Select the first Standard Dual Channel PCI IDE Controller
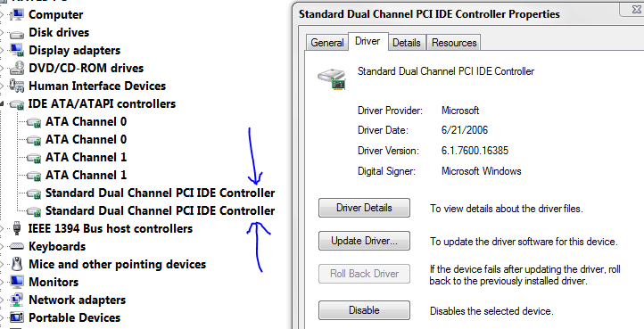The height and width of the screenshot is (329, 644). (160, 193)
